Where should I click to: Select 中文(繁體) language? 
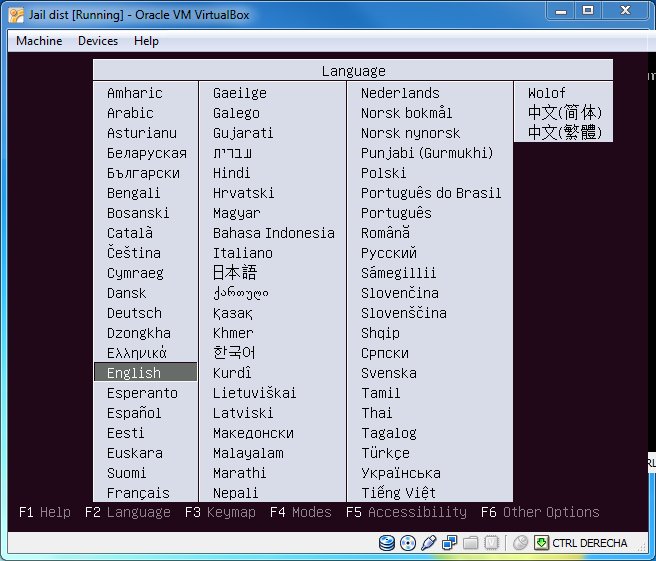coord(564,133)
